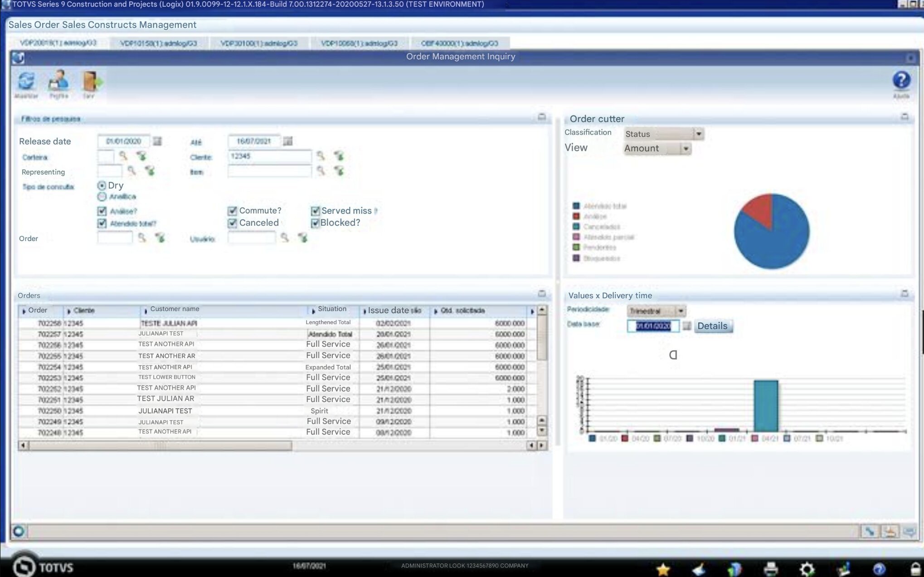Select the Analítica radio button
Screen dimensions: 924x577
tap(102, 197)
